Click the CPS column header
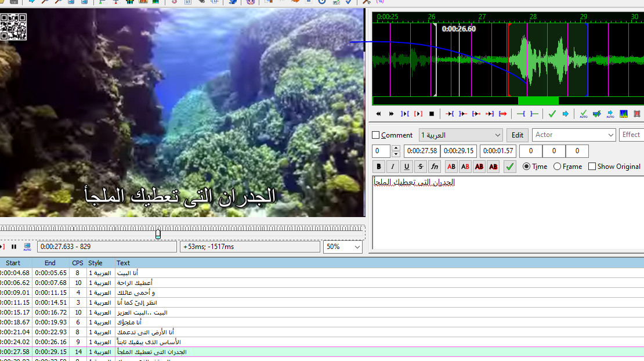Screen dimensions: 644x361 [x=77, y=263]
